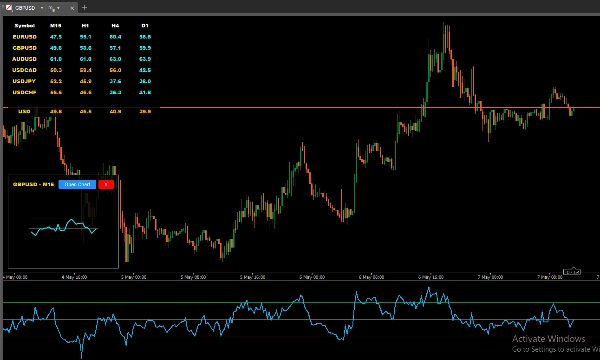Select EURUSD in the symbol table
Image resolution: width=600 pixels, height=360 pixels.
point(24,37)
